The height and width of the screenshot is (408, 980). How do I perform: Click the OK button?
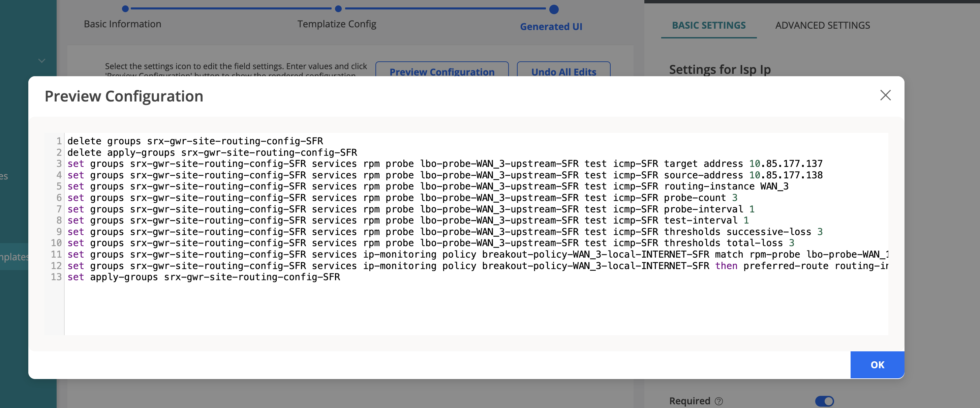[x=877, y=365]
